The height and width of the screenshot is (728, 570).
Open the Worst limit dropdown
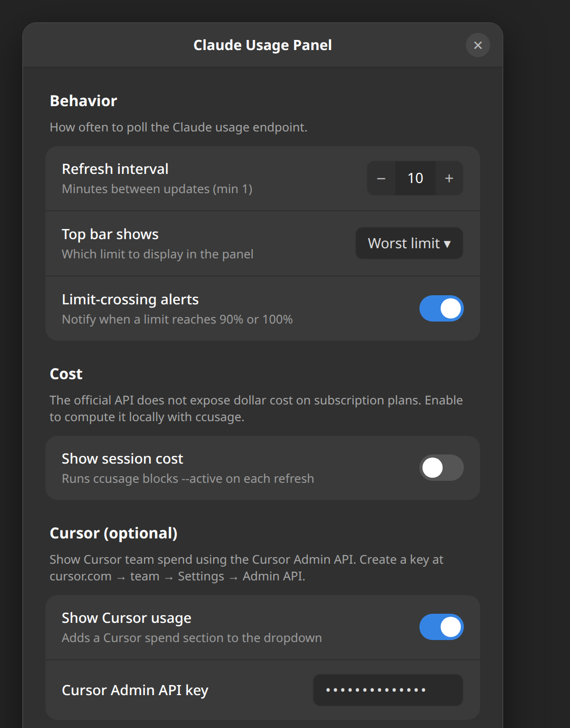pos(409,243)
